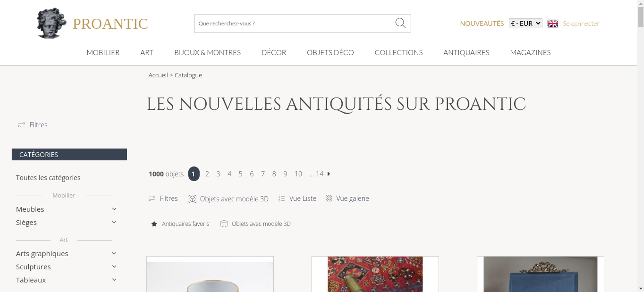Click the Se connecter link

(581, 23)
